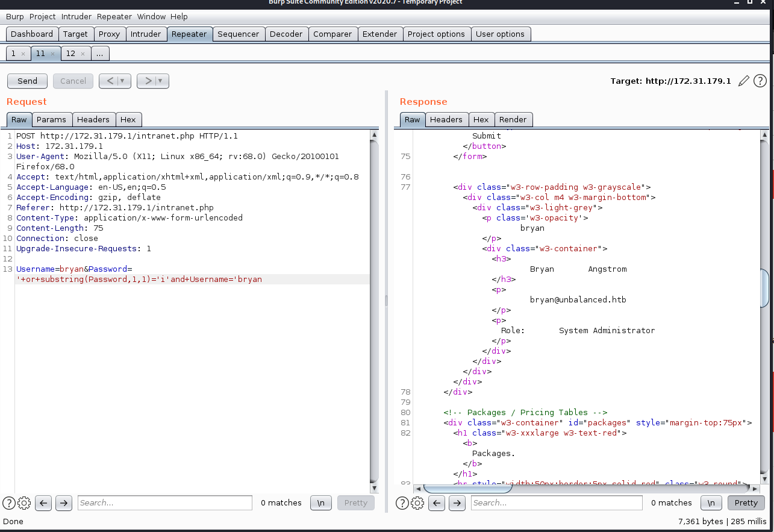Switch to the Project options tab
Screen dimensions: 774x532
point(436,34)
